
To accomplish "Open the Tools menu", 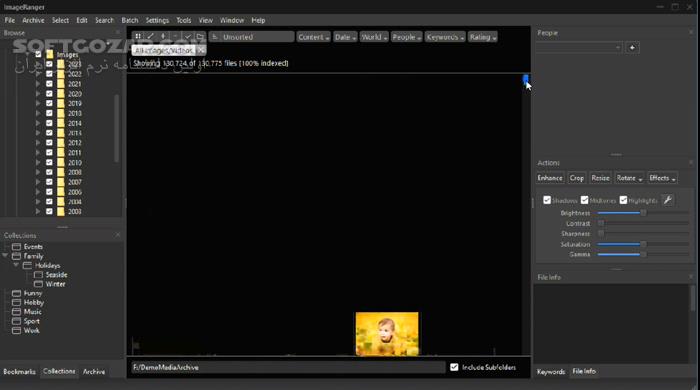I will [183, 21].
